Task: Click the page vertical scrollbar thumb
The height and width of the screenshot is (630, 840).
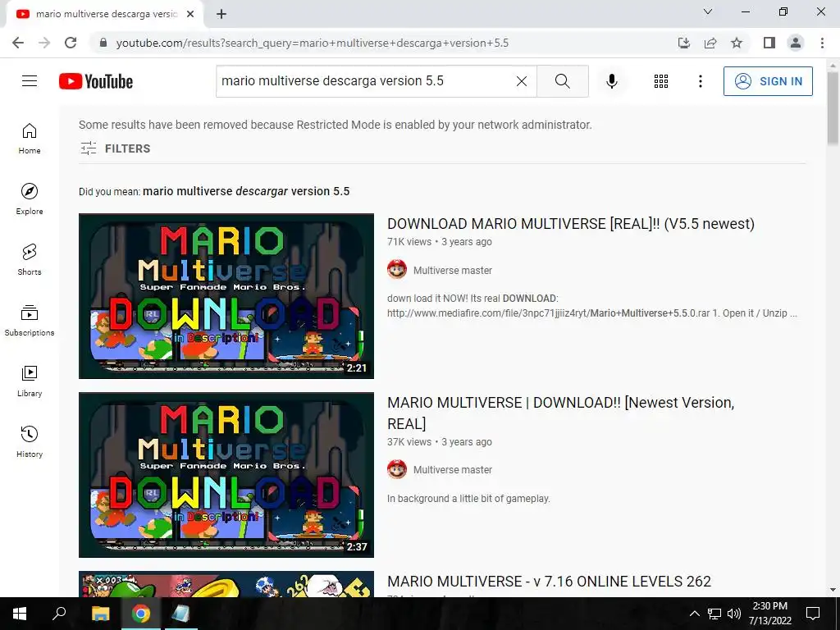Action: point(833,107)
